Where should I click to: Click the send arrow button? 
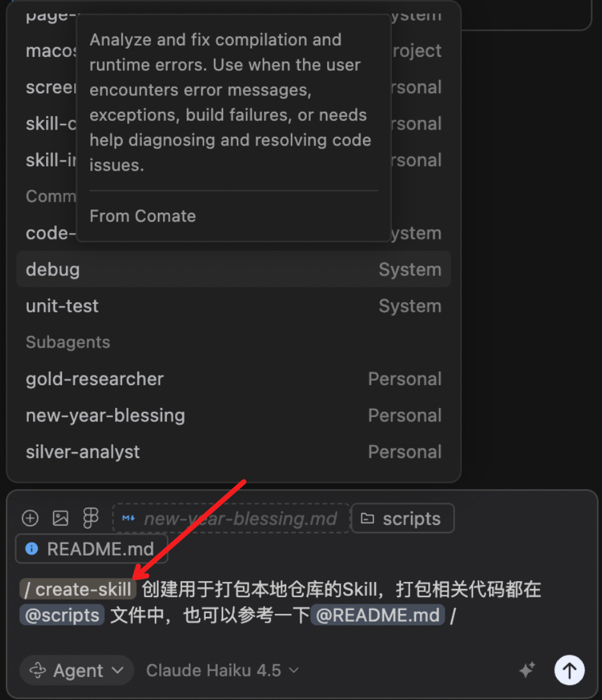569,669
